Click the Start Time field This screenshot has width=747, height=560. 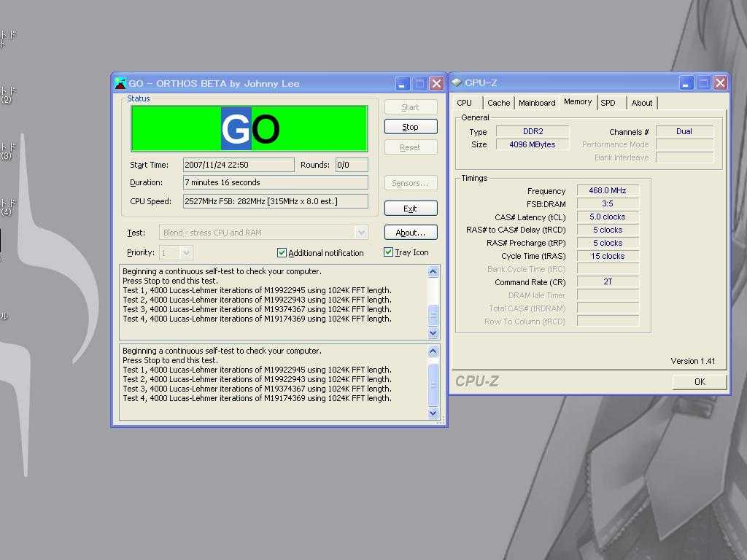[239, 165]
